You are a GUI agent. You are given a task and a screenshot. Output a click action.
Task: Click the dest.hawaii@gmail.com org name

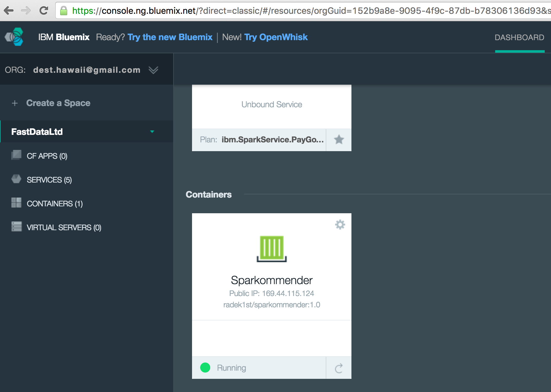click(87, 70)
